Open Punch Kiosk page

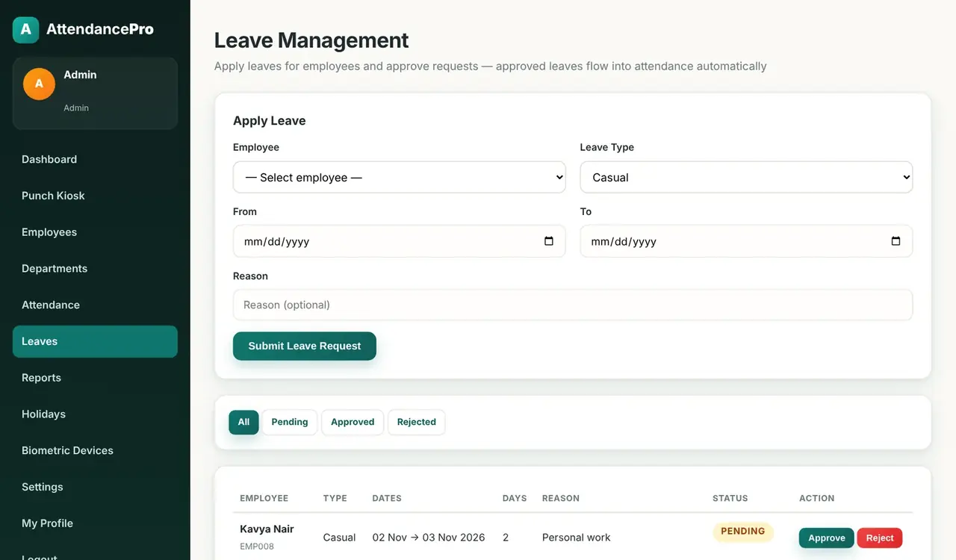95,196
